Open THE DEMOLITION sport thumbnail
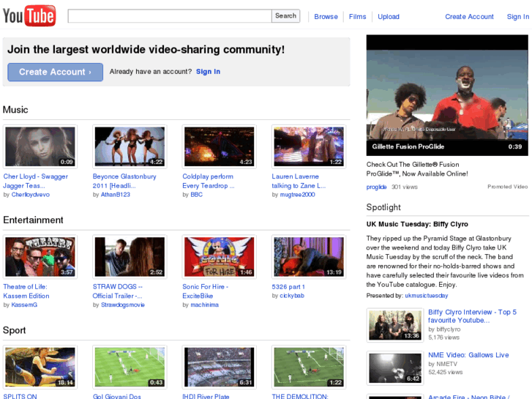This screenshot has height=399, width=532. (309, 367)
